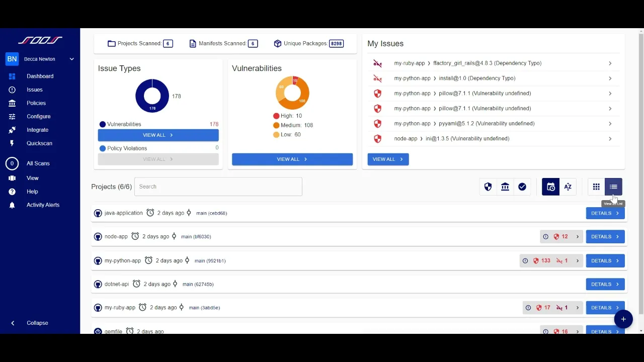Open pyyaml@5.1.2 vulnerability issue
Image resolution: width=644 pixels, height=362 pixels.
(493, 124)
